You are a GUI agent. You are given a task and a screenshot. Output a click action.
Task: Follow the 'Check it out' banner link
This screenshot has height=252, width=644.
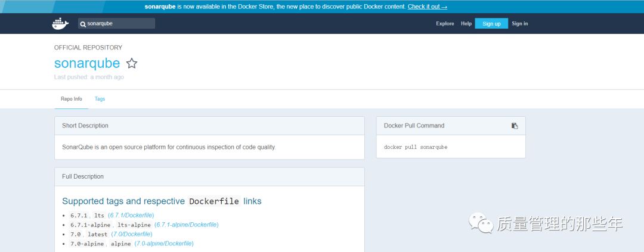[427, 7]
